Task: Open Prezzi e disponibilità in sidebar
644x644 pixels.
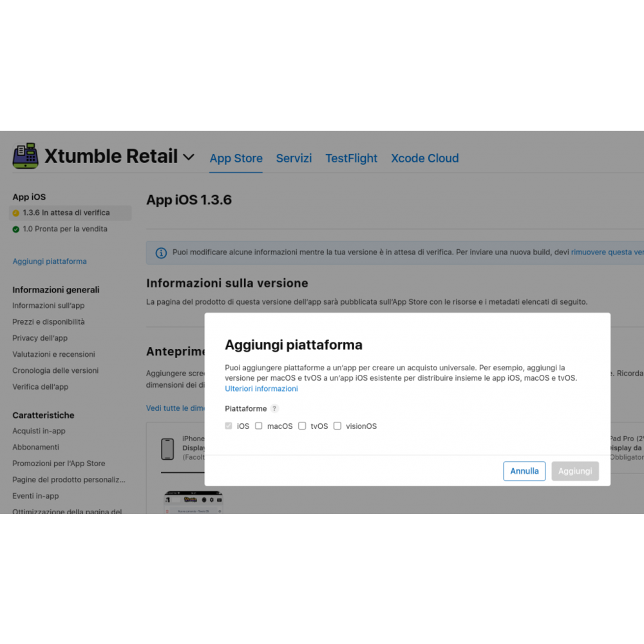Action: click(48, 322)
